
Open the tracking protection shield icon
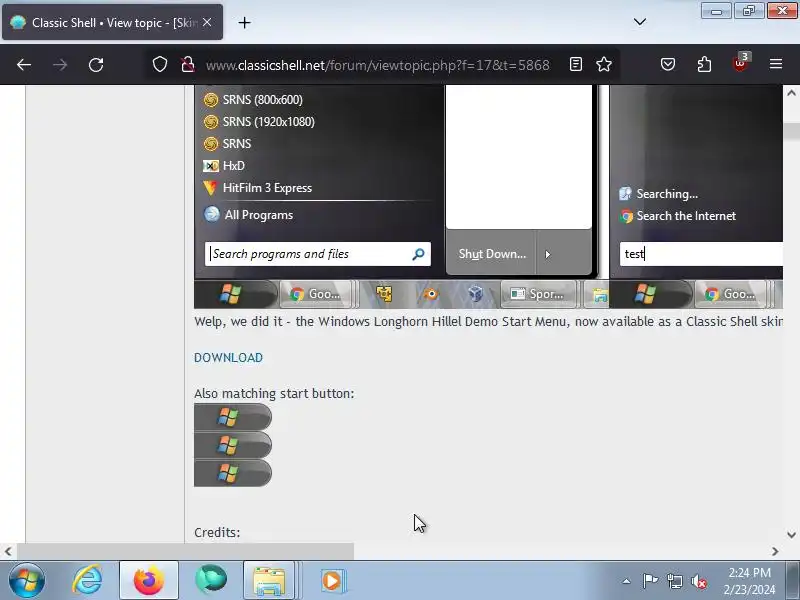160,65
